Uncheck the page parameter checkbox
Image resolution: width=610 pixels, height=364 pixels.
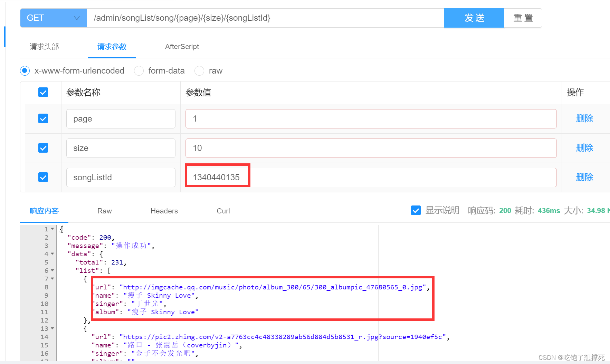(43, 118)
